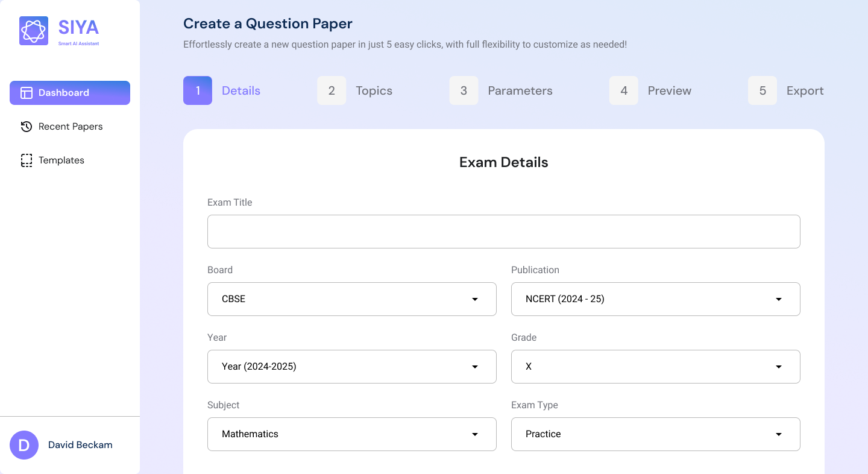Switch to the Preview step

pyautogui.click(x=669, y=90)
